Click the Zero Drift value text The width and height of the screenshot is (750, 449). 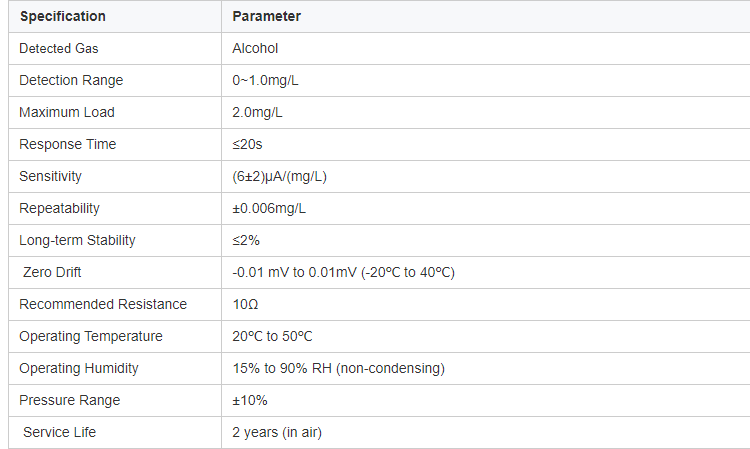[x=343, y=272]
